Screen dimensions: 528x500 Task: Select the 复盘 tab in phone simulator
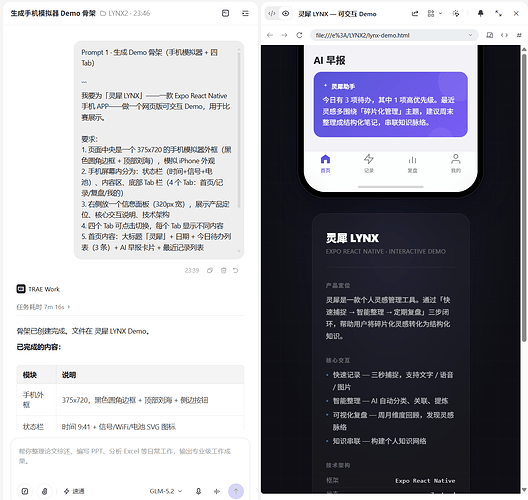tap(412, 163)
